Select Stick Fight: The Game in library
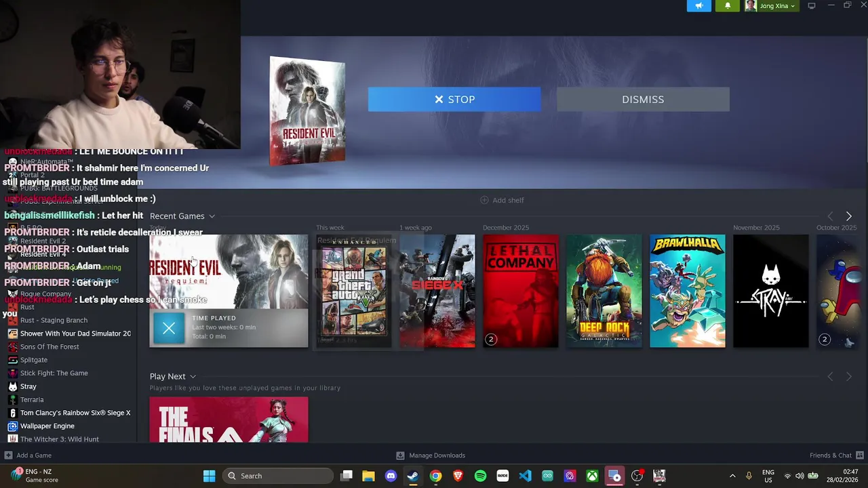The width and height of the screenshot is (868, 488). point(54,373)
